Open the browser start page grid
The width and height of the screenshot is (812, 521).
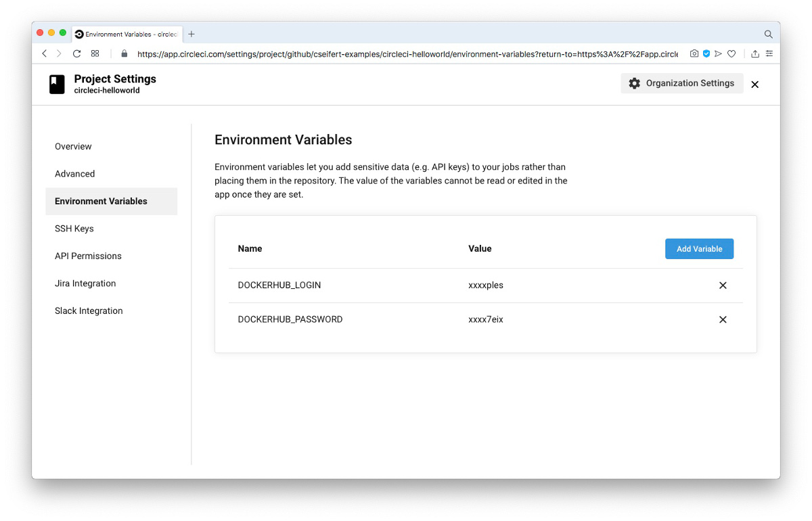(95, 53)
